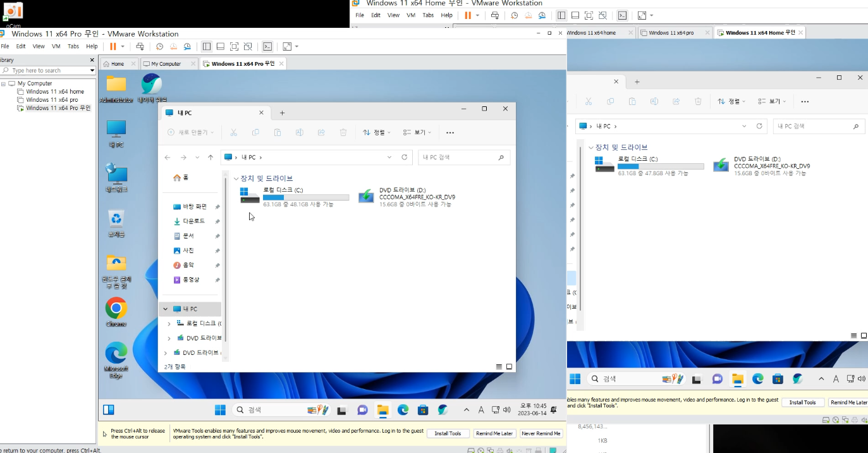Expand 로컬 디스크 node in Explorer navigation pane
The width and height of the screenshot is (868, 453).
(169, 323)
